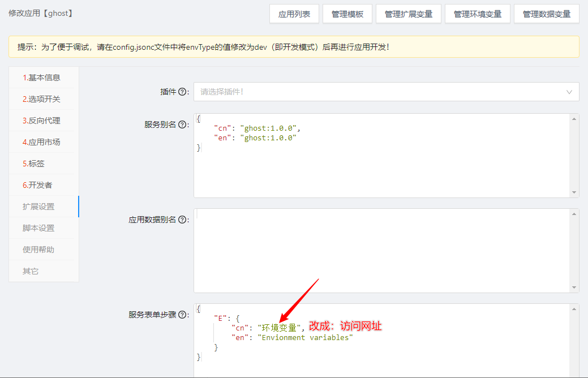Go to 3.反向代理 tab
Viewport: 588px width, 378px height.
41,121
